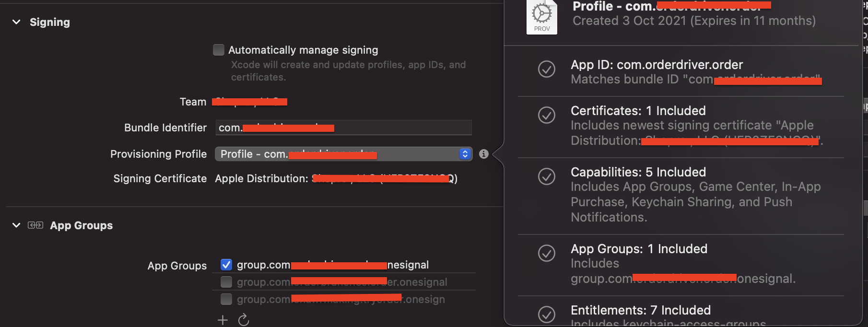Click the Entitlements checkmark icon
The image size is (868, 327).
(x=547, y=315)
